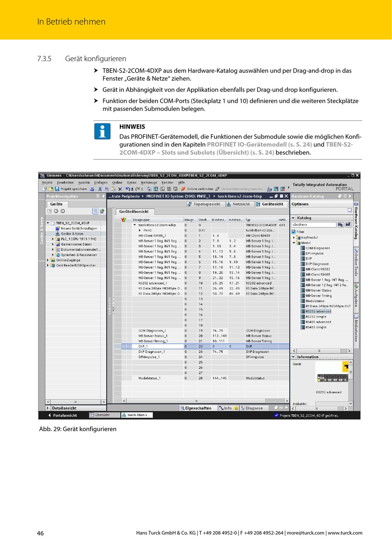Viewport: 392px width, 554px height.
Task: Open the Werkzeuge menu
Action: (149, 182)
